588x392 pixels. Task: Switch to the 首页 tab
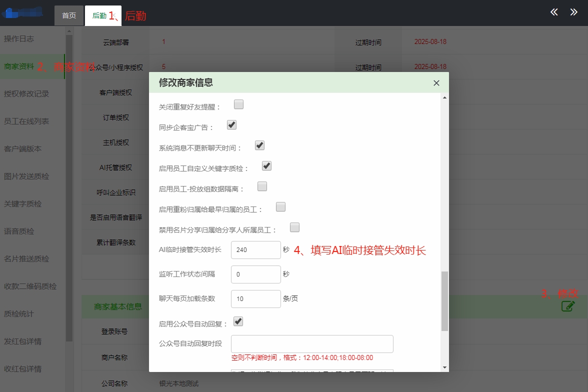[68, 15]
